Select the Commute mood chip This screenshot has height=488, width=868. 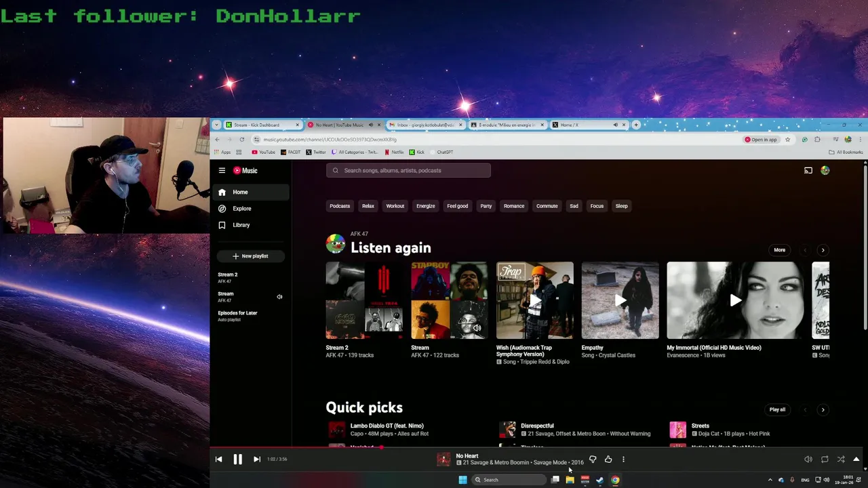tap(547, 206)
